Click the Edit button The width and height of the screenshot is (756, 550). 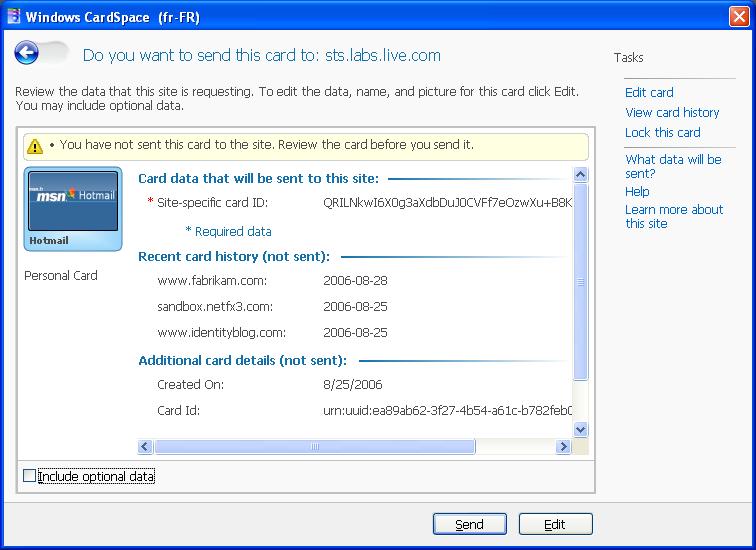click(555, 524)
